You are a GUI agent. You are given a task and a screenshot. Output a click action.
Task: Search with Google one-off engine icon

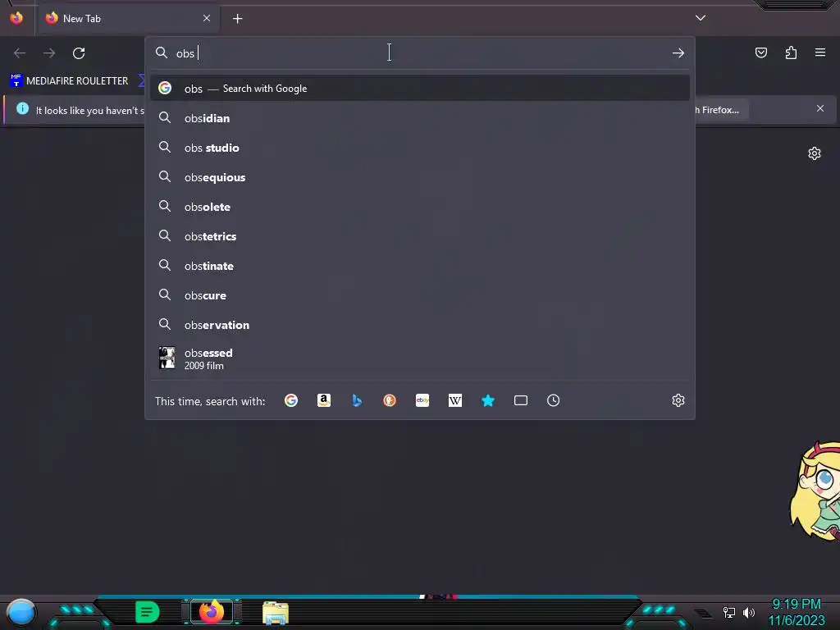click(x=291, y=400)
